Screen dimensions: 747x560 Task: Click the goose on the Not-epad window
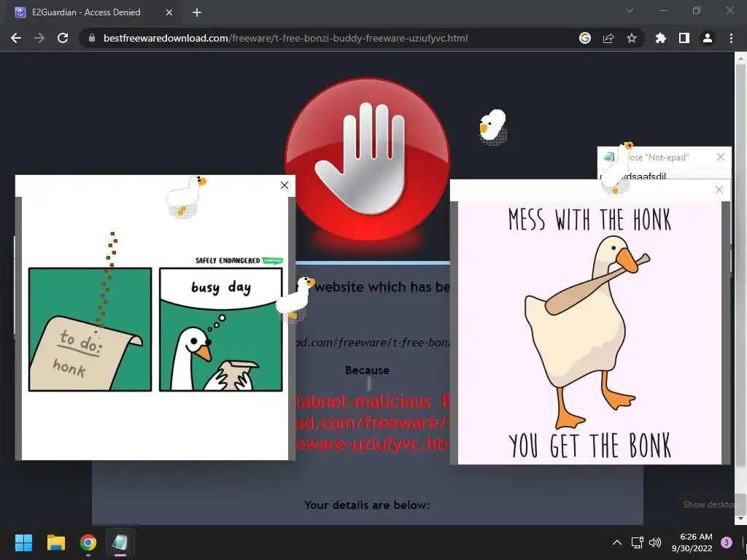617,168
